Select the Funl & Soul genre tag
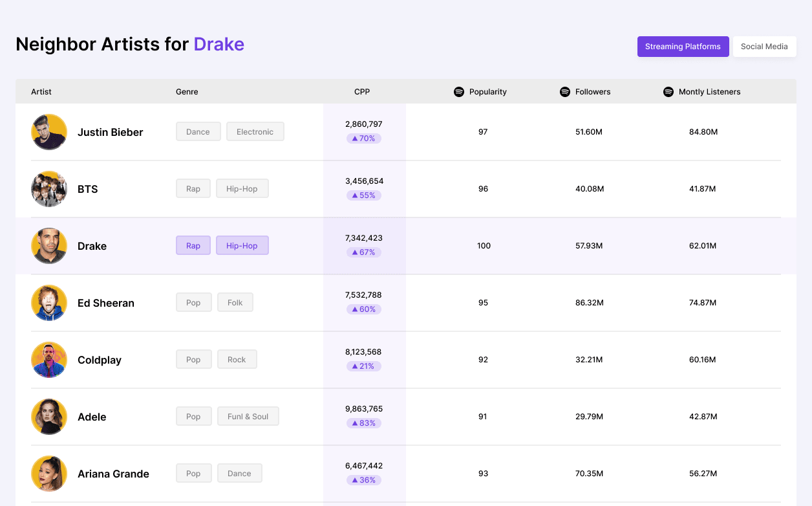The height and width of the screenshot is (506, 812). click(x=248, y=417)
